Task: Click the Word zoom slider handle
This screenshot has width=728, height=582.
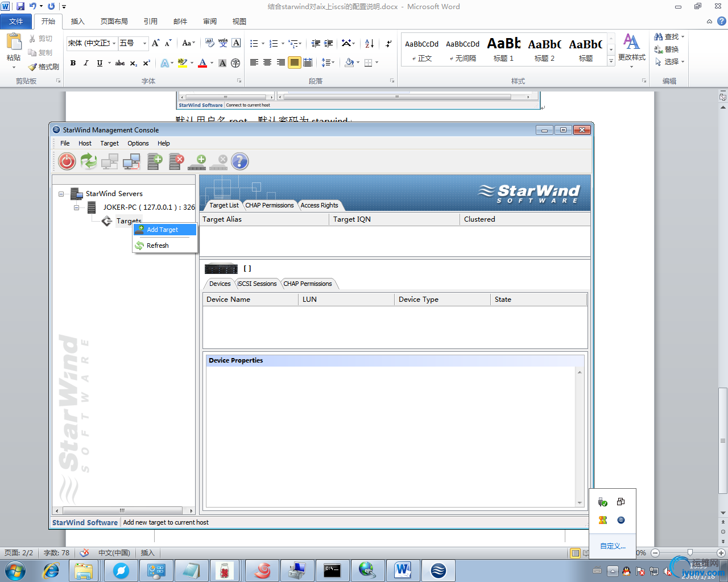Action: [689, 553]
